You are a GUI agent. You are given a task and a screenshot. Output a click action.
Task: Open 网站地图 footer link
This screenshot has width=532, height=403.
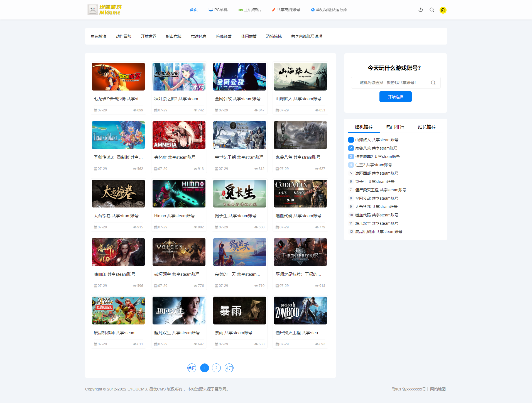(438, 389)
